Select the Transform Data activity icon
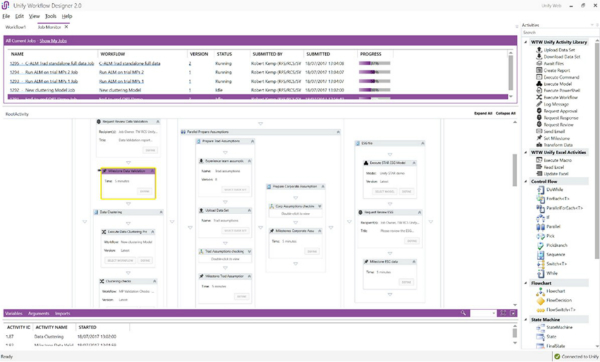 pos(539,145)
